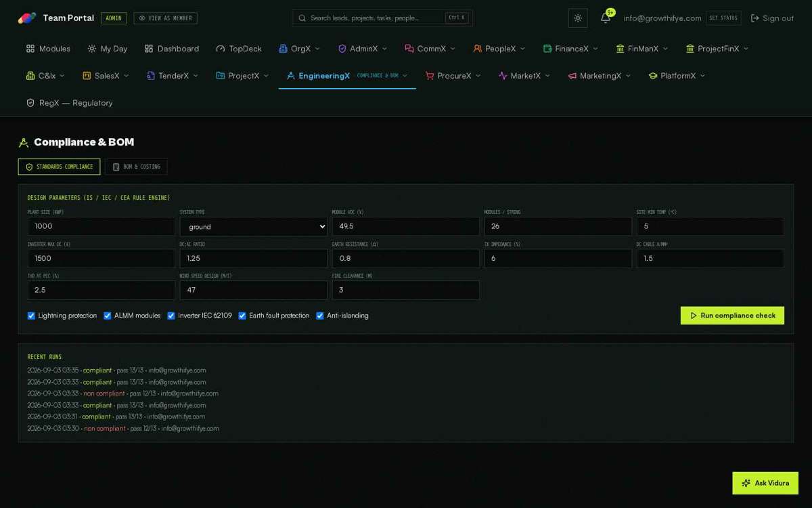Click the Modules / String input showing 26

[558, 226]
